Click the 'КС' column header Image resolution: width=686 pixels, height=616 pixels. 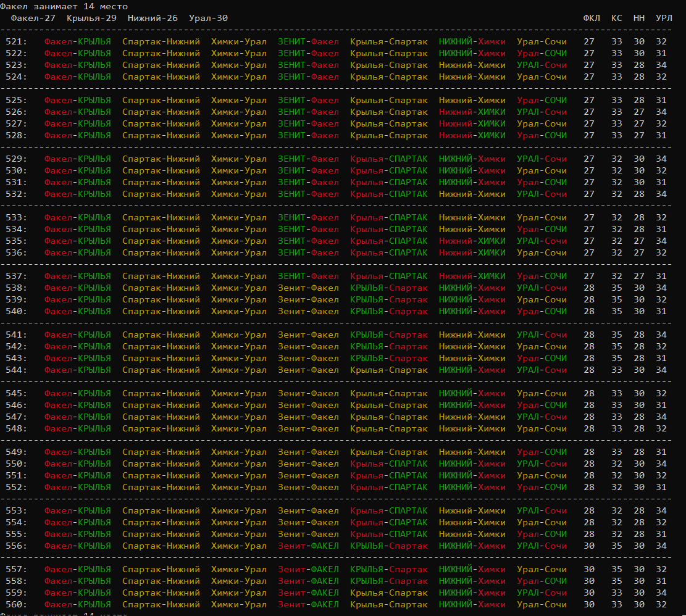pos(616,19)
